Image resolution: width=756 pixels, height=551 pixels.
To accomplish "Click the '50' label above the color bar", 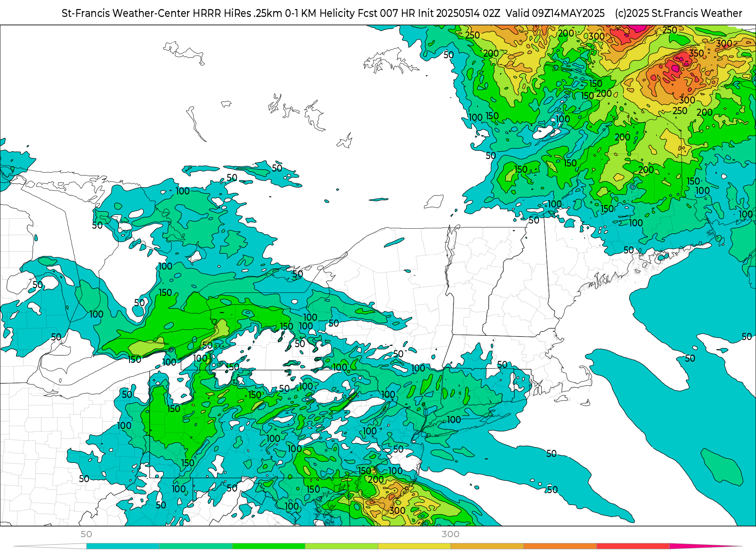I will tap(86, 534).
